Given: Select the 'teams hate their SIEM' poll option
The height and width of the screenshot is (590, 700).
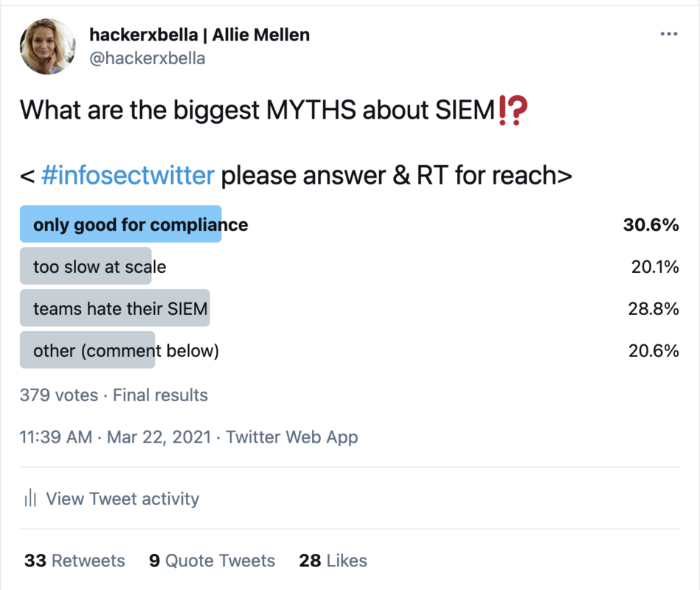Looking at the screenshot, I should [x=114, y=308].
